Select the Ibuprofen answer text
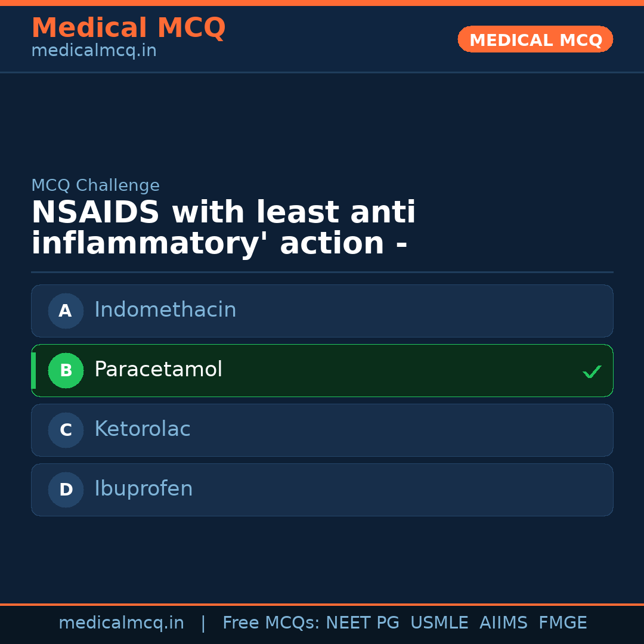 (x=143, y=489)
